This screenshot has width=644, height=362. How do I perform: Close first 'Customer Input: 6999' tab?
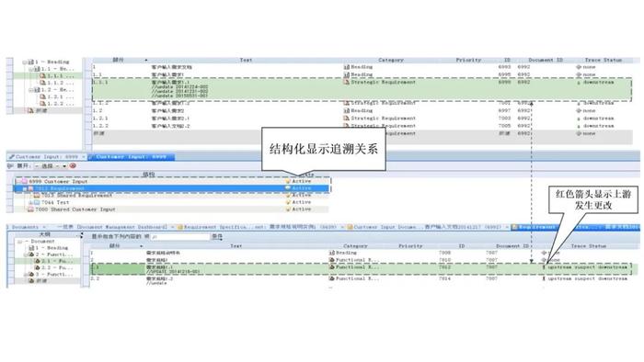(84, 156)
